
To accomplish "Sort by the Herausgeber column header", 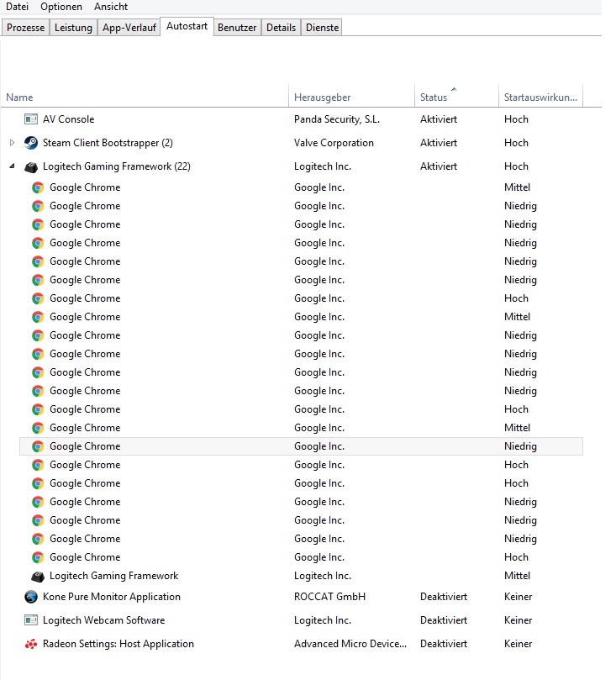I will click(351, 98).
